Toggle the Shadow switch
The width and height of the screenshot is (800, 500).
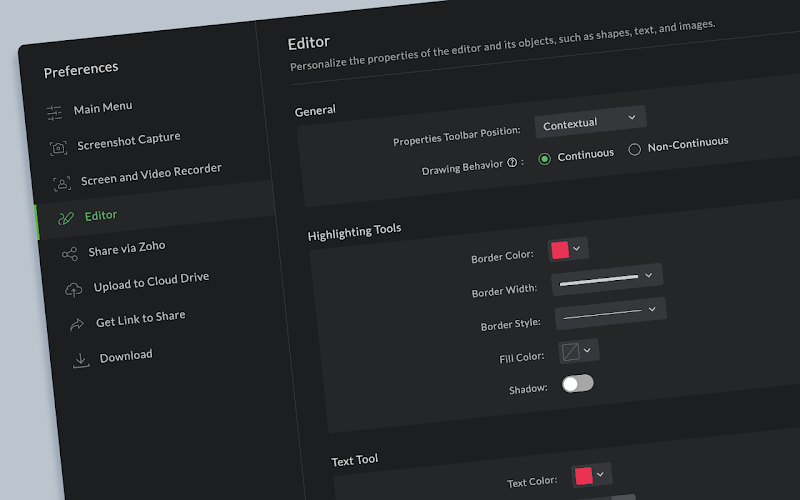point(578,384)
